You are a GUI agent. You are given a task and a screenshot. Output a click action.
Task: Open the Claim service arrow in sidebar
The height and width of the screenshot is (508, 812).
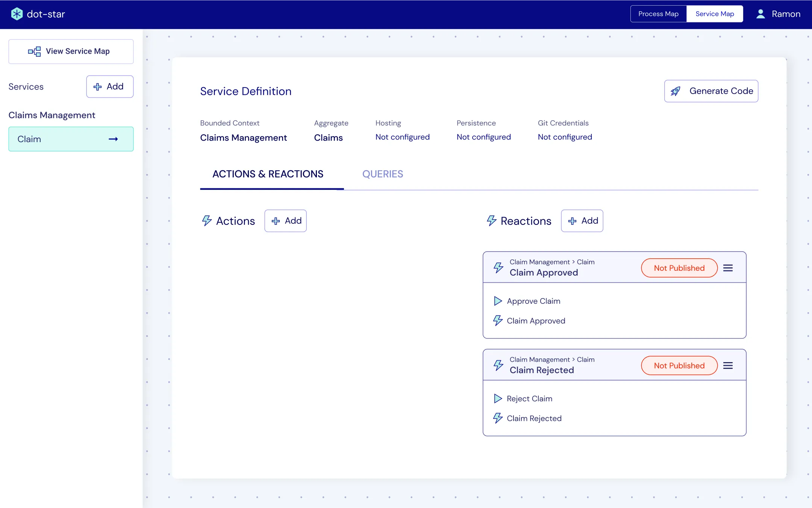113,139
